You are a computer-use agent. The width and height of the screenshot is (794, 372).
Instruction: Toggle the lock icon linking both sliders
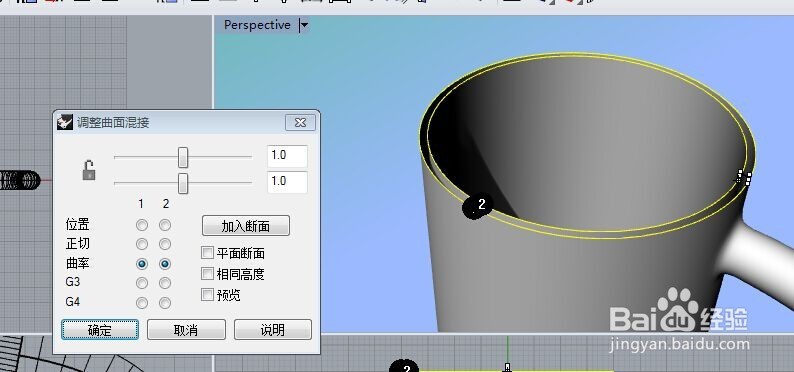89,170
